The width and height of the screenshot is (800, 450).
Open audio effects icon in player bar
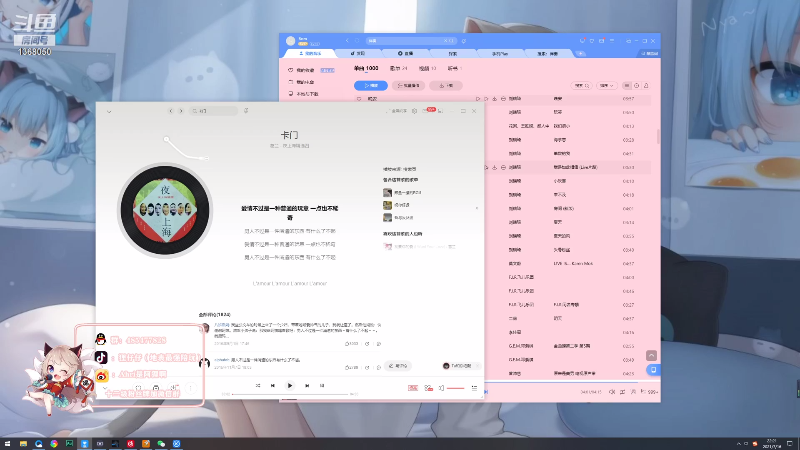429,388
